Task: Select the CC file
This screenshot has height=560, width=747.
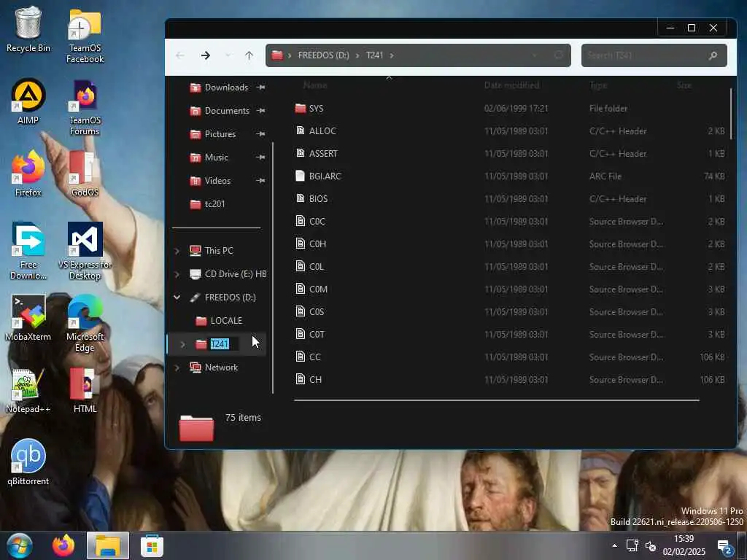Action: [x=510, y=357]
